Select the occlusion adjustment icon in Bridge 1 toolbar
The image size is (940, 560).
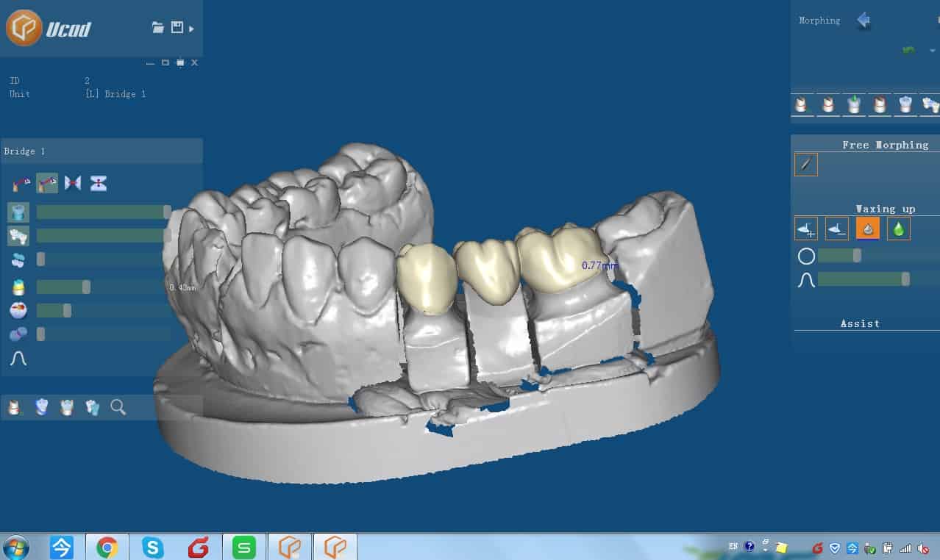click(x=98, y=182)
